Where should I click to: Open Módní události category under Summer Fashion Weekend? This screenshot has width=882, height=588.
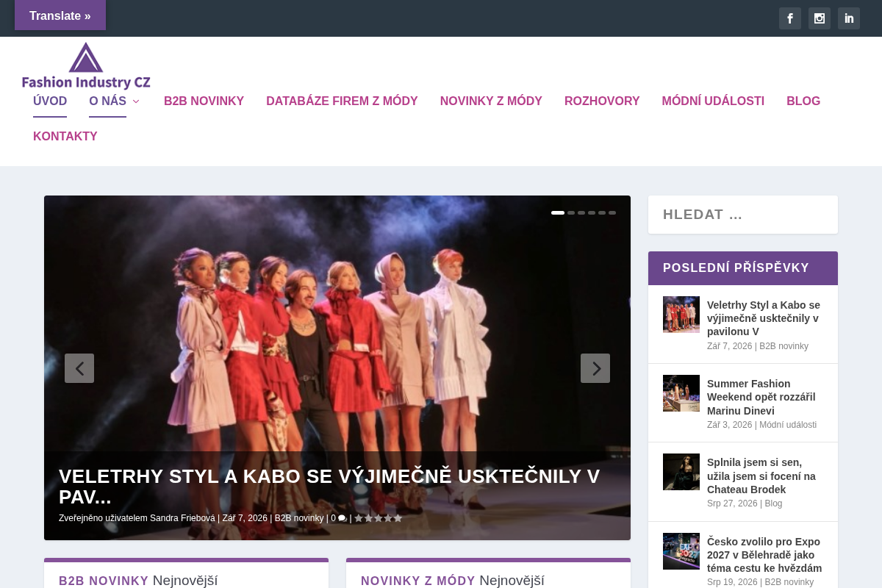point(788,425)
